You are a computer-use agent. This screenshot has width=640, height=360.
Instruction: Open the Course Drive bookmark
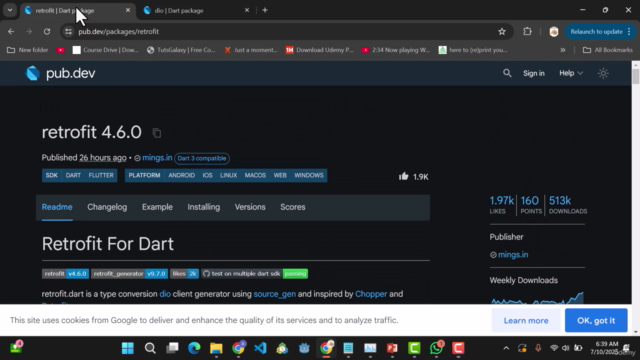click(x=106, y=50)
